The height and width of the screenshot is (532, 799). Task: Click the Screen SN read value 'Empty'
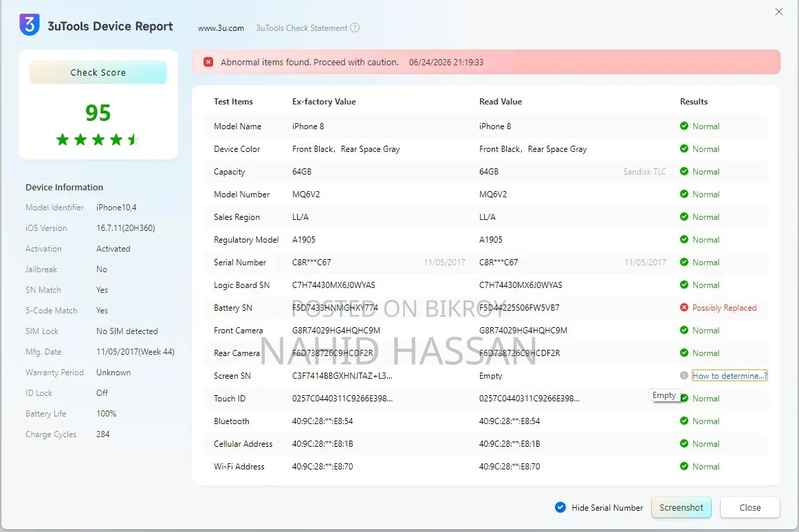coord(491,376)
